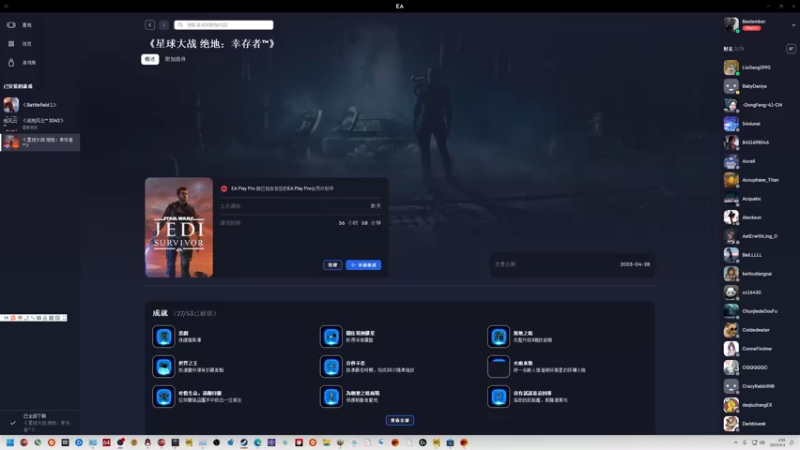
Task: Click the Jedi Survivor cover art
Action: pos(179,228)
